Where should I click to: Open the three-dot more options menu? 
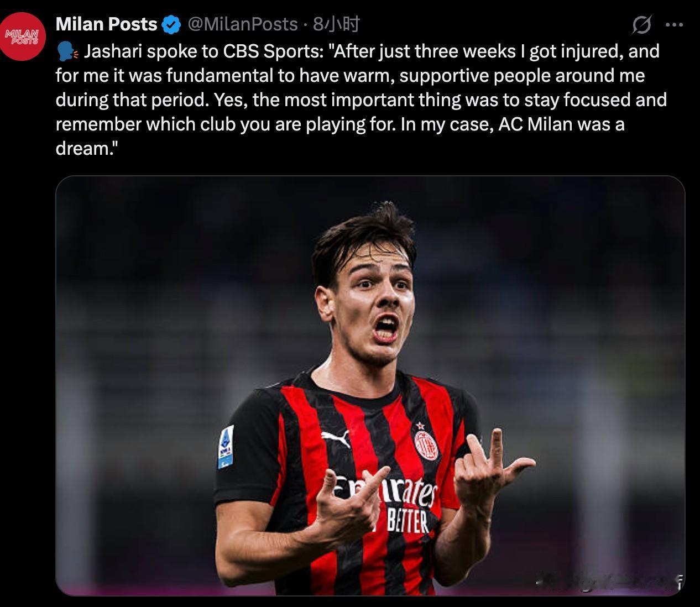point(675,24)
